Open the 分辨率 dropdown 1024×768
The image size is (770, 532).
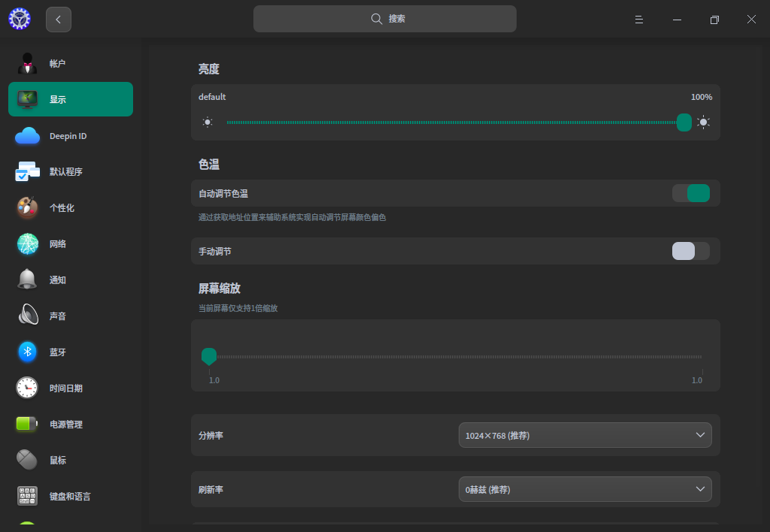(x=585, y=435)
